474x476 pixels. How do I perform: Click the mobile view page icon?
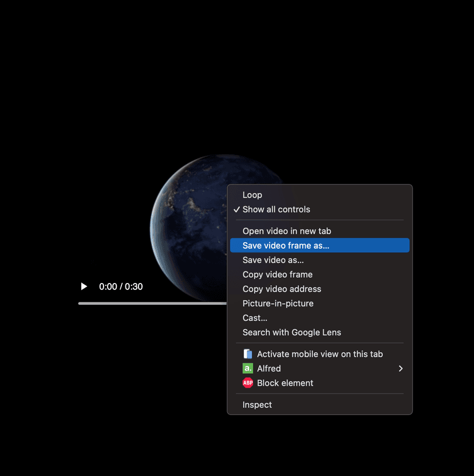point(247,354)
